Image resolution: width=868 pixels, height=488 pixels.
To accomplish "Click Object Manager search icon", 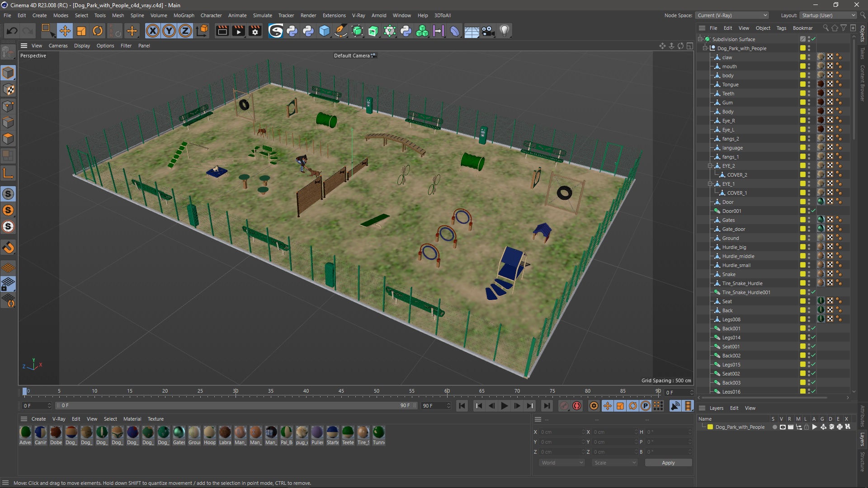I will [826, 28].
